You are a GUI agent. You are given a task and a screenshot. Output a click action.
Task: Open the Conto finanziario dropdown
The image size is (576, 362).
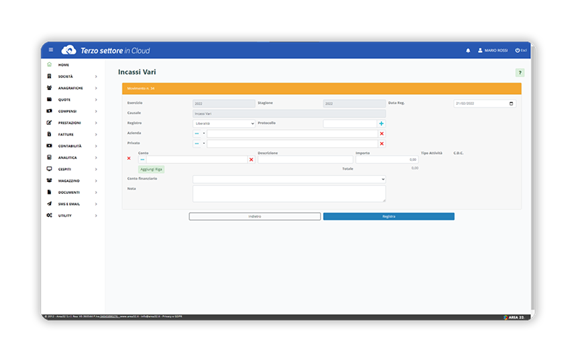[289, 179]
